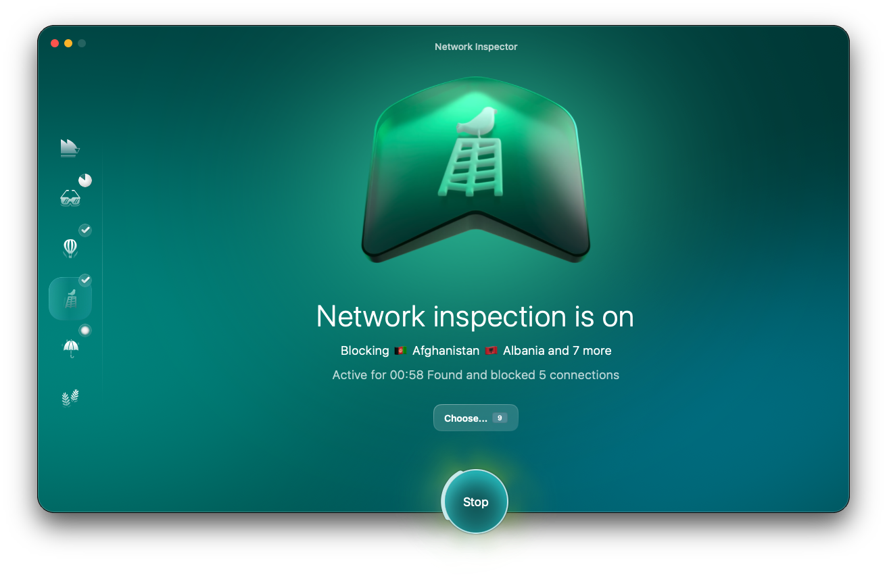Click the Network Inspector title bar label

(x=475, y=47)
